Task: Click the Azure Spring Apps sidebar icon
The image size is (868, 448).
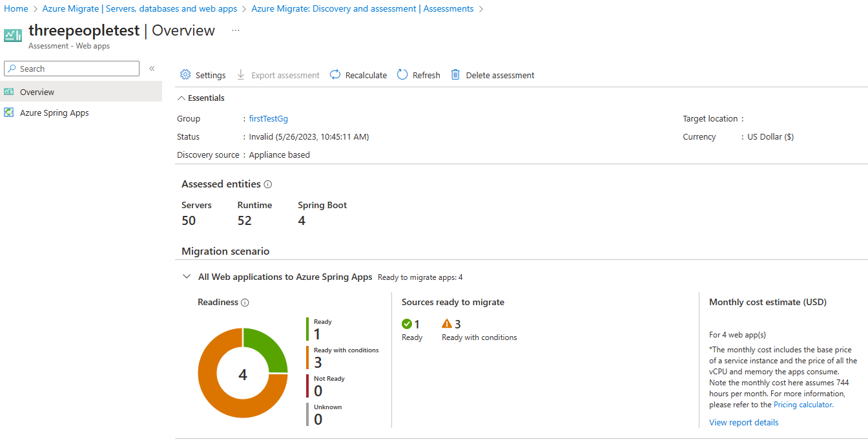Action: click(8, 112)
